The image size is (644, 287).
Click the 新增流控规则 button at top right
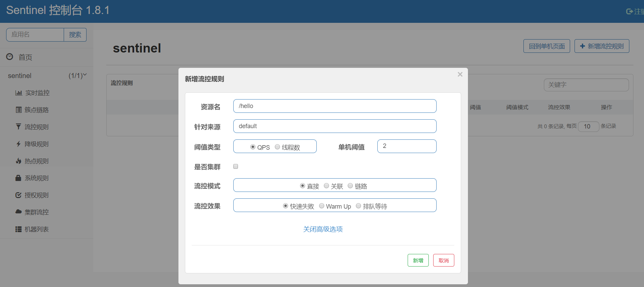tap(602, 46)
